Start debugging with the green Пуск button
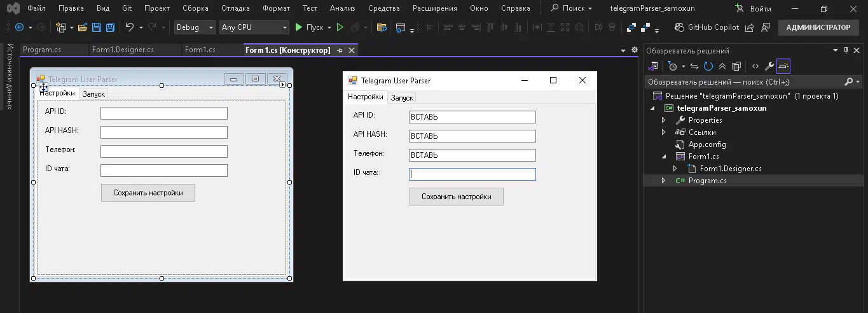The width and height of the screenshot is (868, 313). 308,27
